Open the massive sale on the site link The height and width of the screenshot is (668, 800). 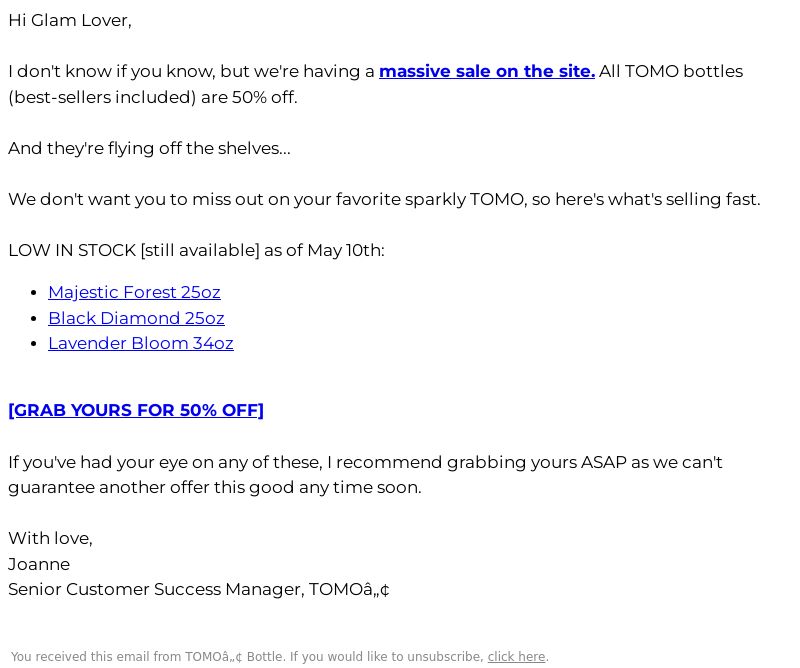pyautogui.click(x=487, y=71)
